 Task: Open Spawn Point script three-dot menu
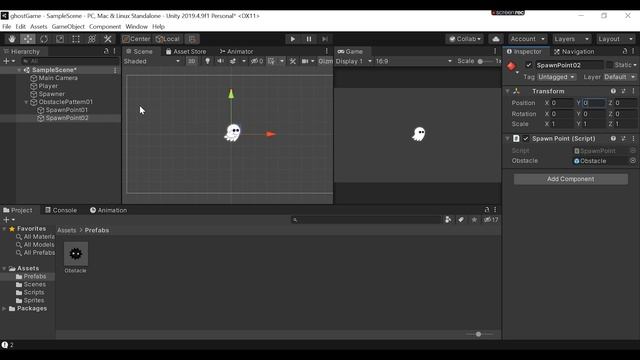pyautogui.click(x=633, y=138)
